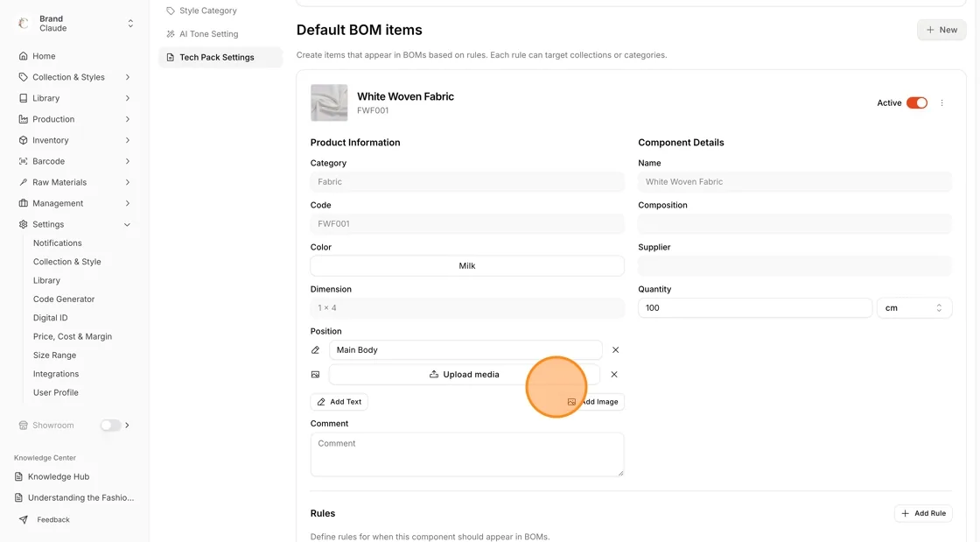
Task: Open Integrations settings
Action: [x=56, y=374]
